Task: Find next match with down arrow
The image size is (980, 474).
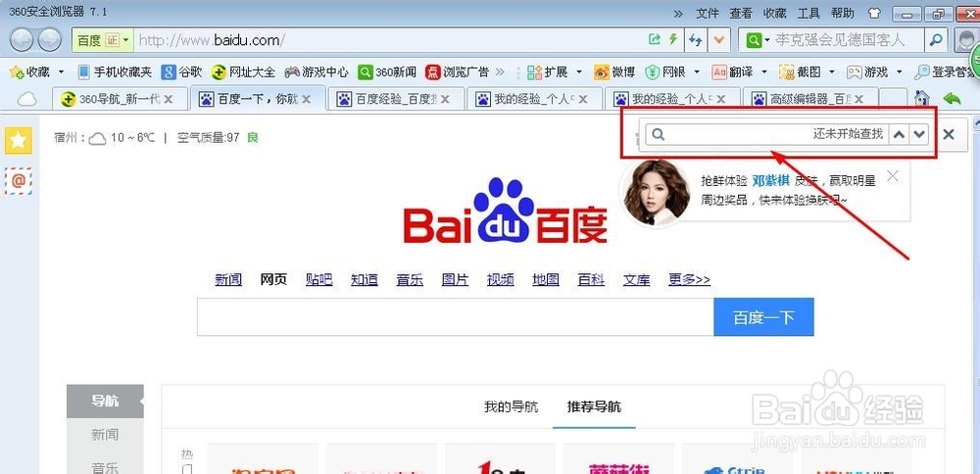Action: (918, 133)
